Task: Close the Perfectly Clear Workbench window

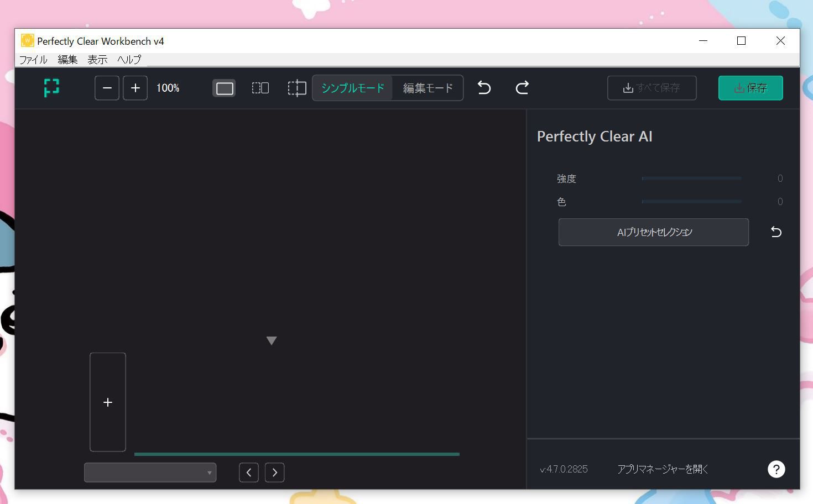Action: [x=780, y=41]
